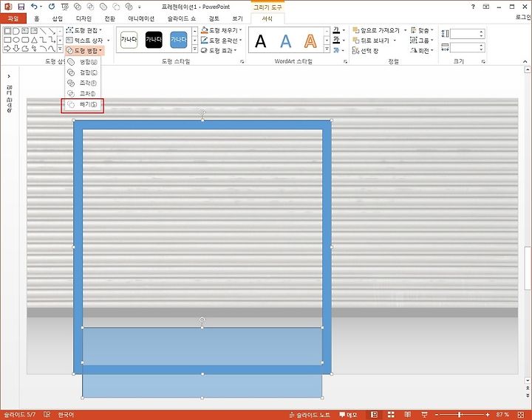Toggle 메모 (Comments) in status bar
532x420 pixels.
pyautogui.click(x=349, y=415)
